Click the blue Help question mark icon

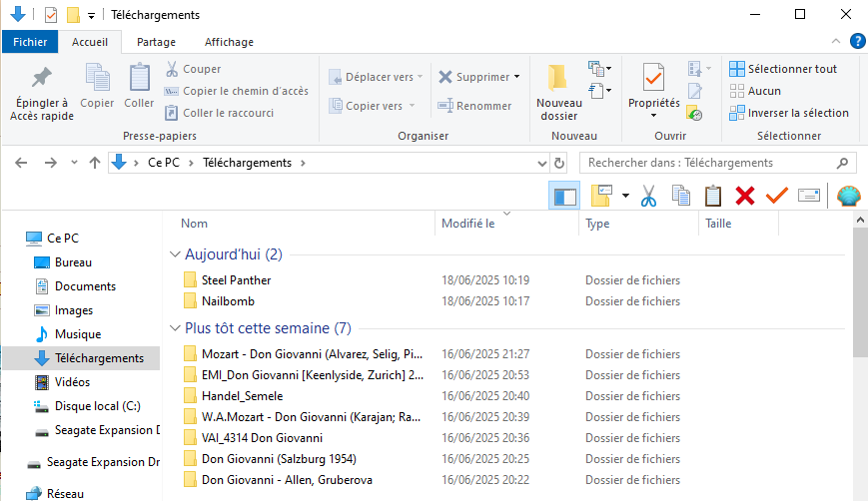coord(857,42)
